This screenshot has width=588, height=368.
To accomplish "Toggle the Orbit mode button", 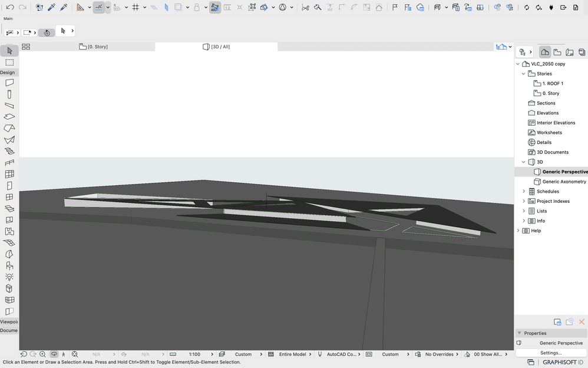I will tap(54, 354).
